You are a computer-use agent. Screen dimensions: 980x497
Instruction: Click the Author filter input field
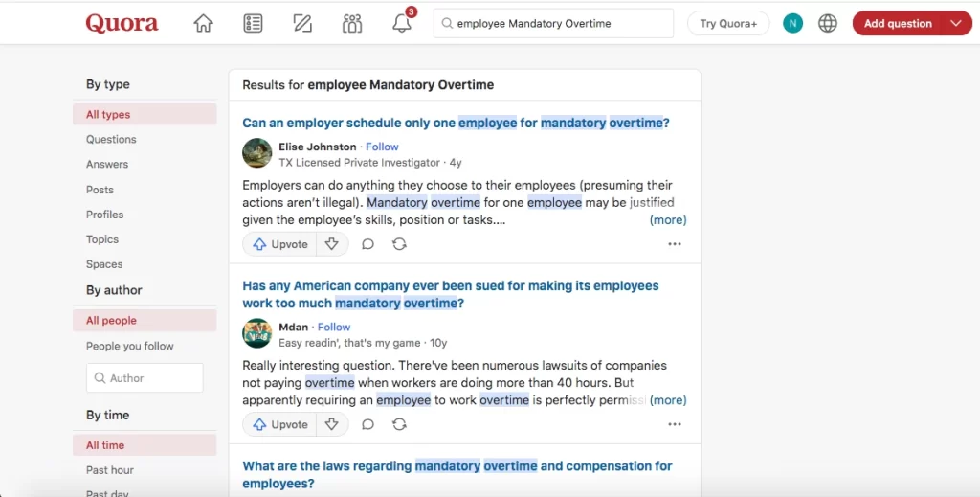pyautogui.click(x=145, y=378)
